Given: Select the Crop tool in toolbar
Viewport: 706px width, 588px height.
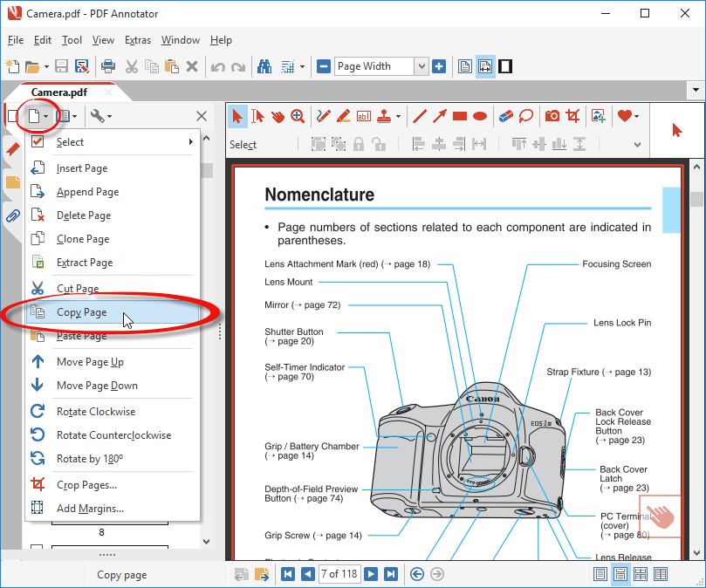Looking at the screenshot, I should [x=572, y=116].
